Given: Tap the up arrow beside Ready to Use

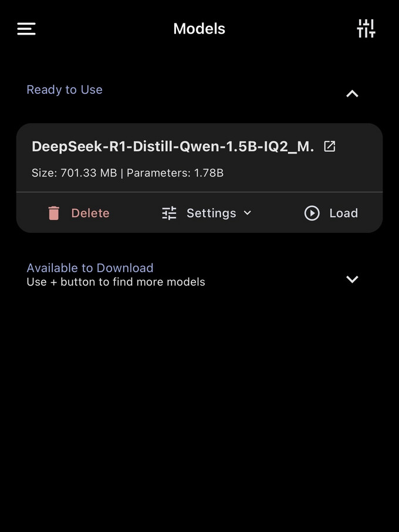Looking at the screenshot, I should pyautogui.click(x=352, y=93).
